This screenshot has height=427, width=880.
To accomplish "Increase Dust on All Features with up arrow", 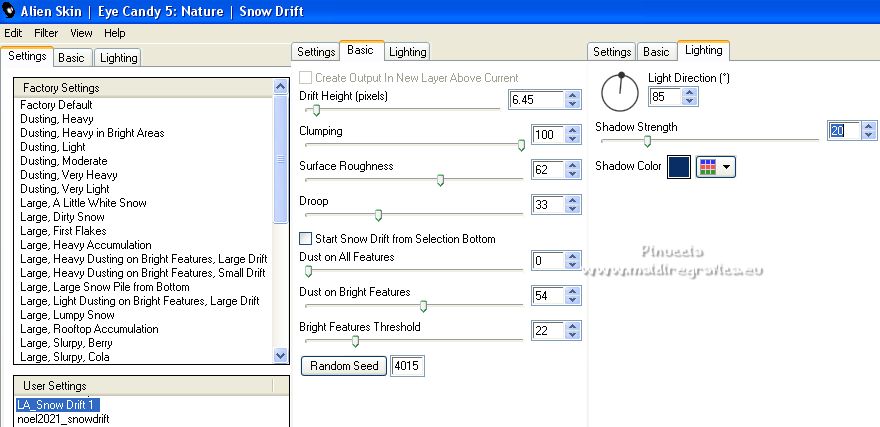I will (x=572, y=256).
